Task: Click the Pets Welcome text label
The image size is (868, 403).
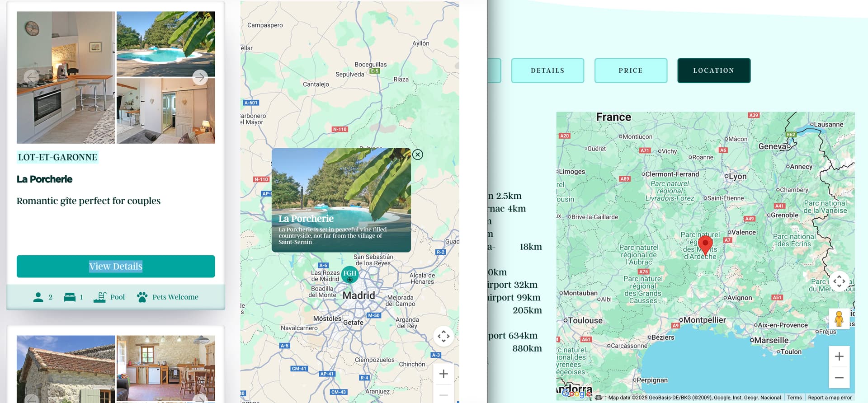Action: (x=175, y=297)
